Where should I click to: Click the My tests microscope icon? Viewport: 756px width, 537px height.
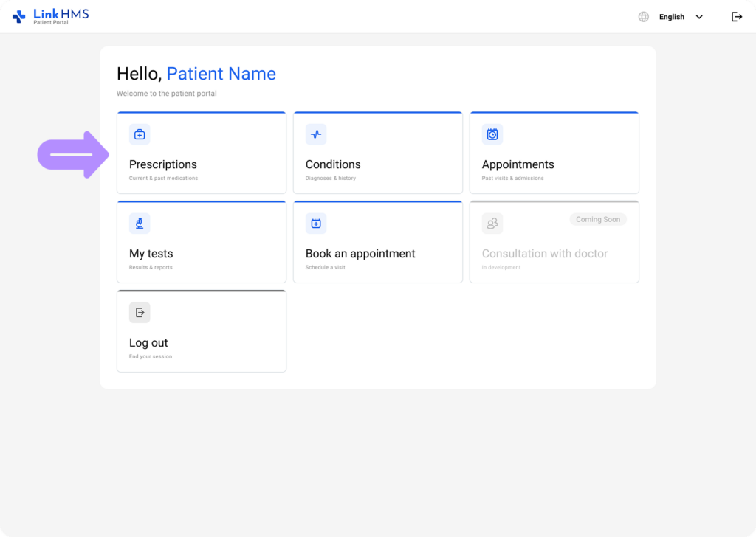(140, 224)
